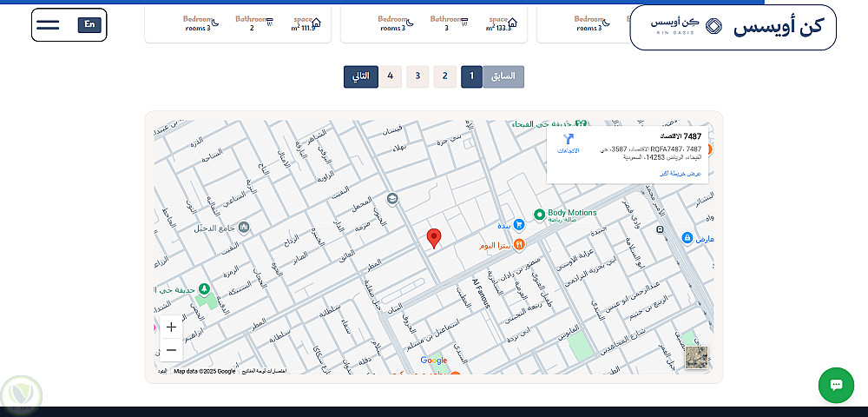The width and height of the screenshot is (868, 417).
Task: Click the '7487 الاقتصاد' address title
Action: coord(681,136)
